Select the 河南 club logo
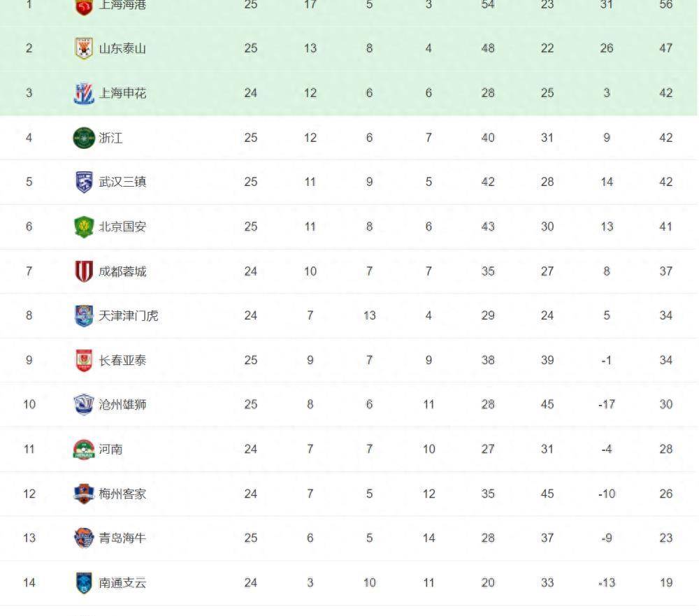Viewport: 699px width, 616px height. pyautogui.click(x=84, y=449)
